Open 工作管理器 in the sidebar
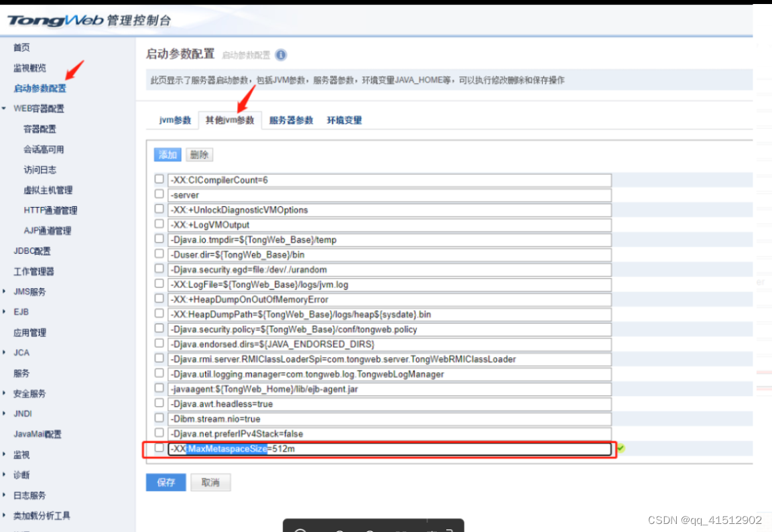The height and width of the screenshot is (532, 772). (34, 271)
